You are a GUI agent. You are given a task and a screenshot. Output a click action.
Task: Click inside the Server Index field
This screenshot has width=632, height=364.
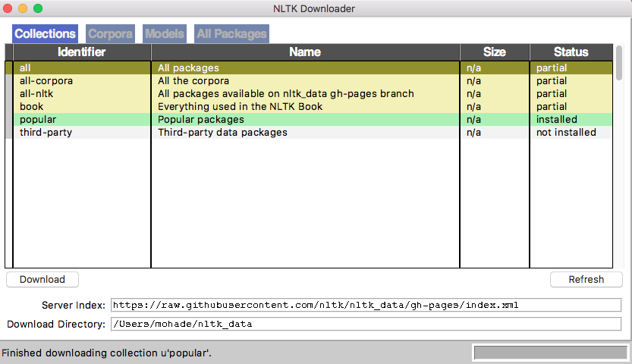tap(366, 305)
